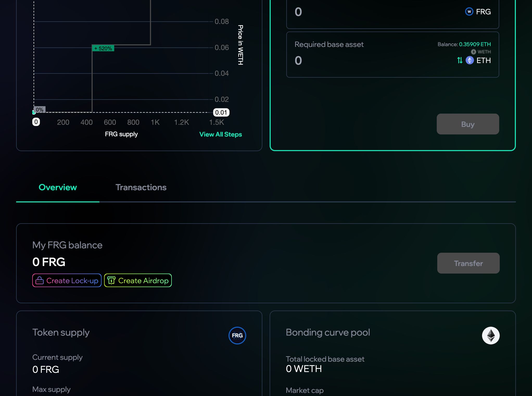532x396 pixels.
Task: Click the Total locked base asset label
Action: pos(325,359)
